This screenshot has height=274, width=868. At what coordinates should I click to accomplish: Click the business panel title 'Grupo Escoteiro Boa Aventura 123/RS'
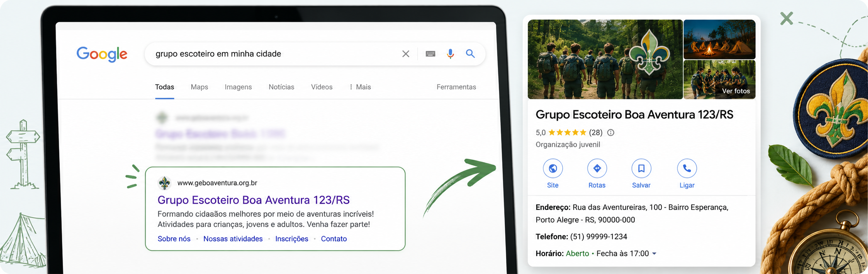point(634,115)
